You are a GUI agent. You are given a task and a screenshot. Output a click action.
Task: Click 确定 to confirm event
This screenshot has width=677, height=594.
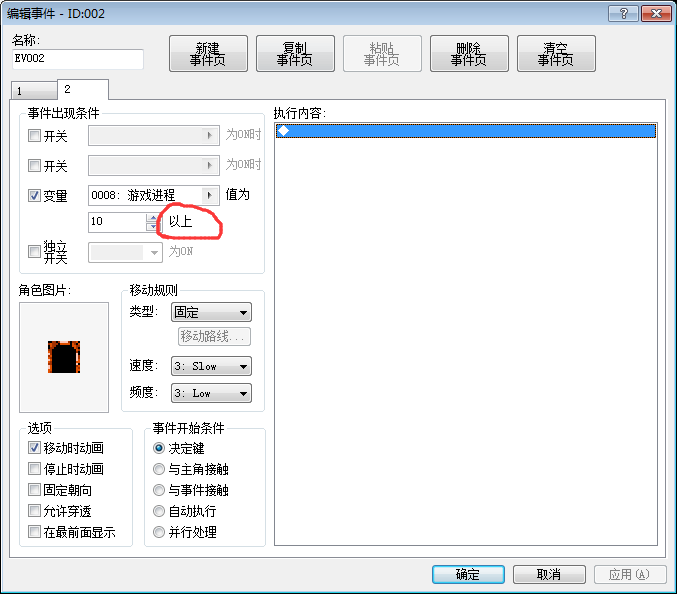click(x=468, y=575)
